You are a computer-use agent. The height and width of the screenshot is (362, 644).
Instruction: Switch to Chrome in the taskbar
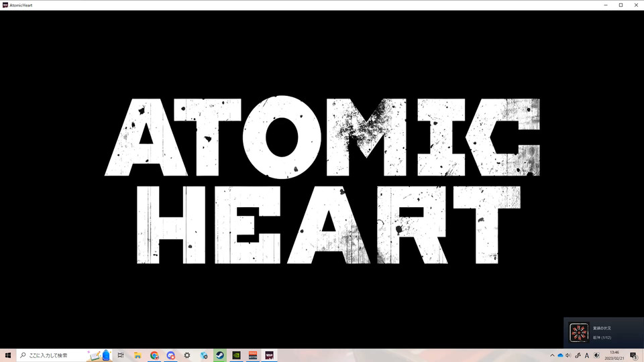154,355
